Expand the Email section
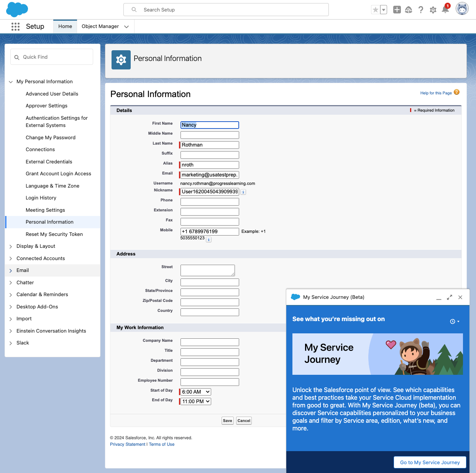The height and width of the screenshot is (473, 476). tap(11, 270)
